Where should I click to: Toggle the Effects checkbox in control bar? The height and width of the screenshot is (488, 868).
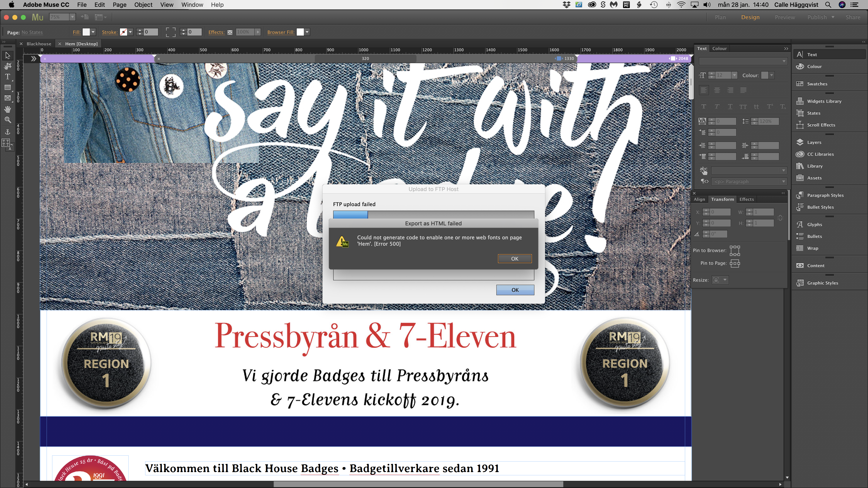230,32
